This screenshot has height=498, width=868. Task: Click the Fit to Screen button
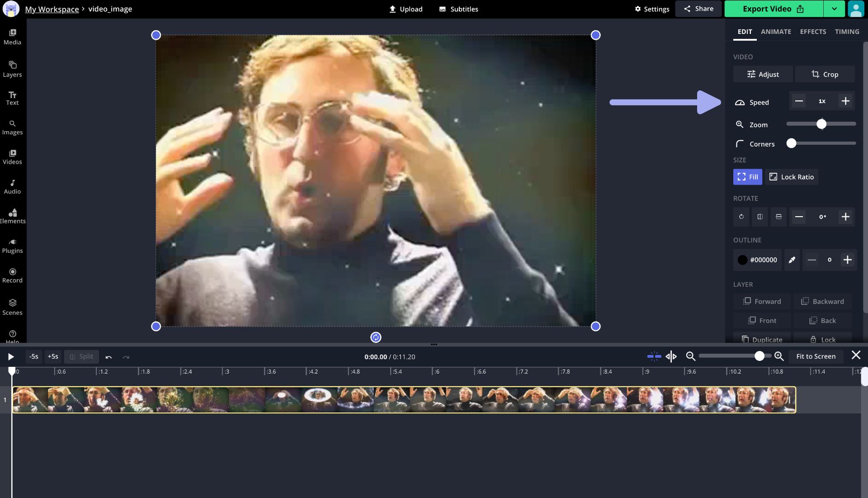tap(816, 356)
